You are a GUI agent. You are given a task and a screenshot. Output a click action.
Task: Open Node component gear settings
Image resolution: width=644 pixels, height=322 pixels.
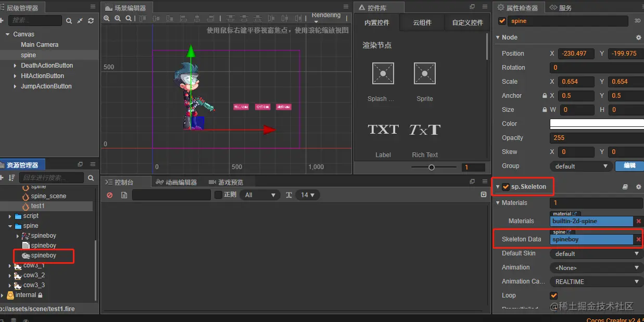tap(639, 37)
